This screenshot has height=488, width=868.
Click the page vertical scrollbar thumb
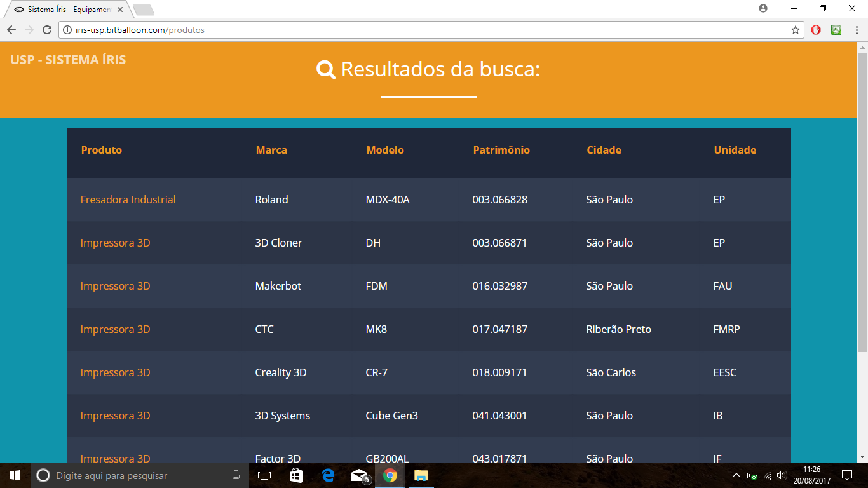coord(862,202)
